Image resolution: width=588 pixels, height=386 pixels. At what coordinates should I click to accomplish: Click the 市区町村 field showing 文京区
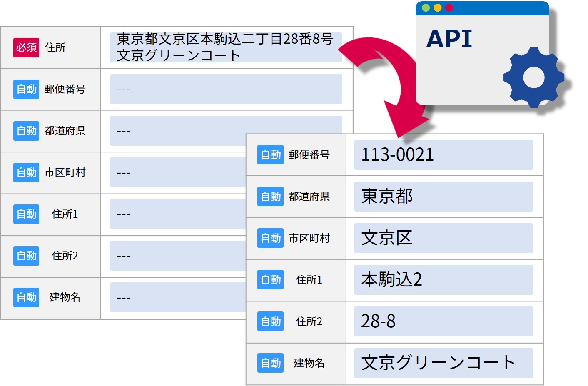(443, 238)
